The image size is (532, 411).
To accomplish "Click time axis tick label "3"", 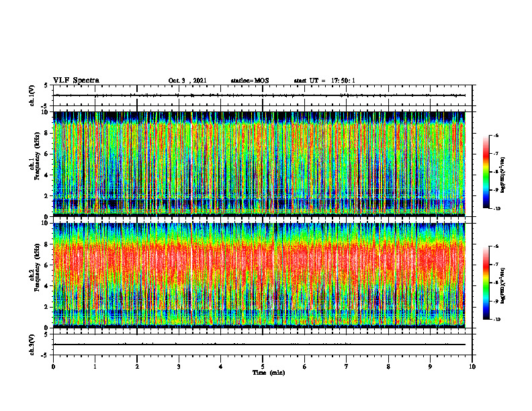I will (x=179, y=367).
